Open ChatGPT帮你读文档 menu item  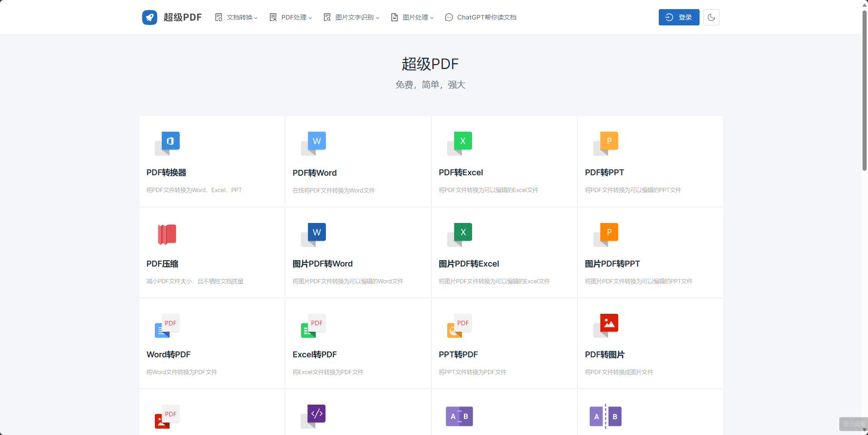(x=481, y=17)
